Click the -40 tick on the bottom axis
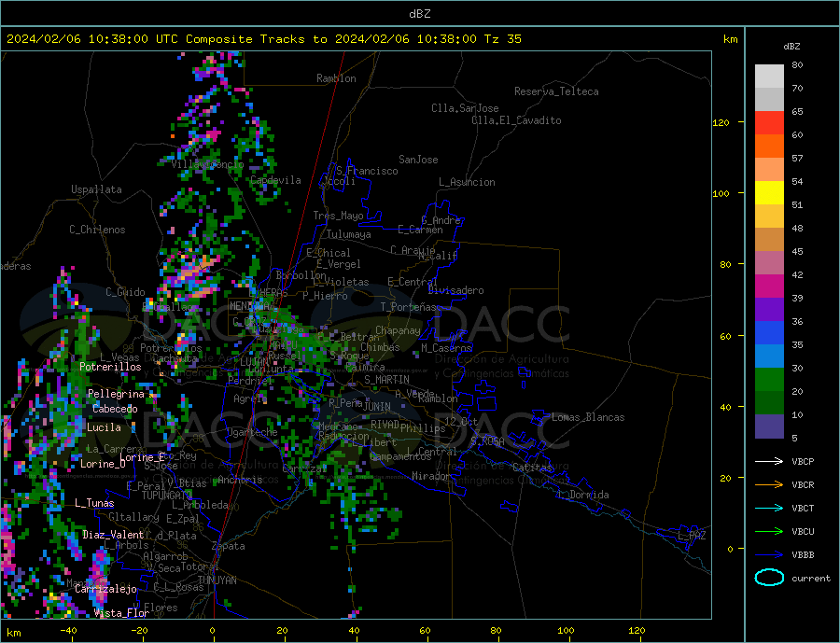Screen dimensions: 840x643 point(68,631)
